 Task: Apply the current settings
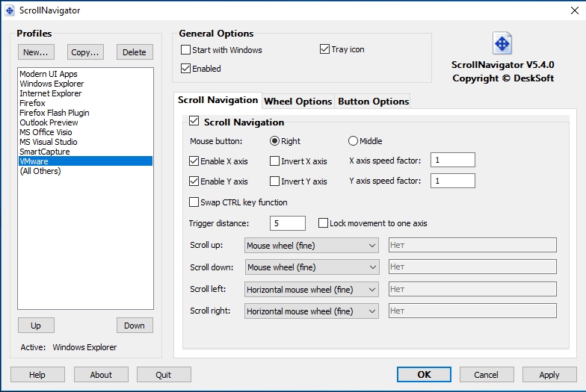click(x=549, y=375)
